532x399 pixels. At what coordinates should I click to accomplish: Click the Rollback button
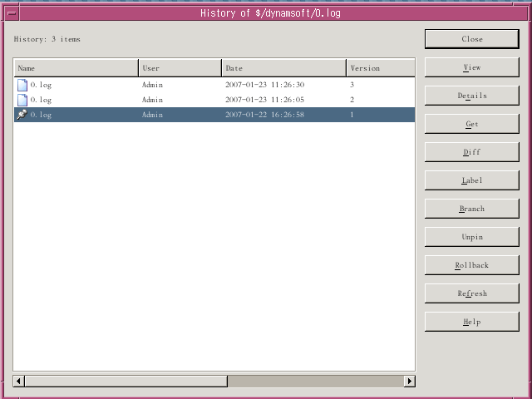tap(471, 265)
